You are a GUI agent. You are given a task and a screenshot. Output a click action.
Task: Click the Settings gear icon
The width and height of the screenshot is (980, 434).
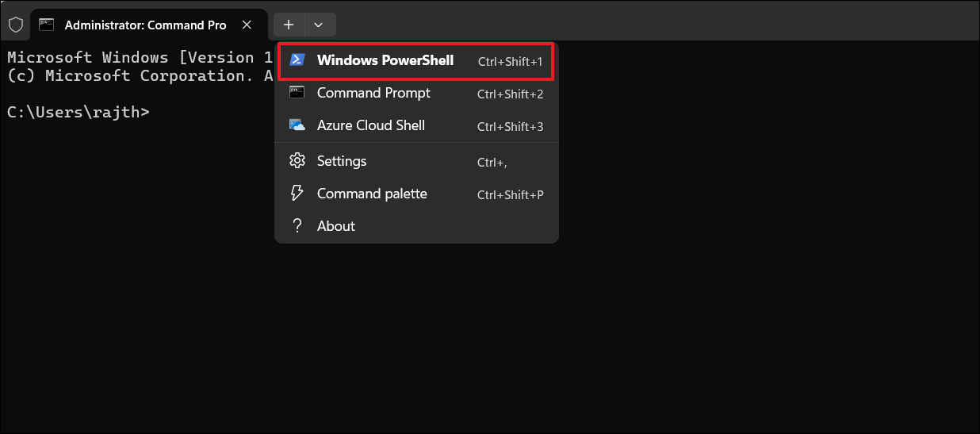pos(297,161)
